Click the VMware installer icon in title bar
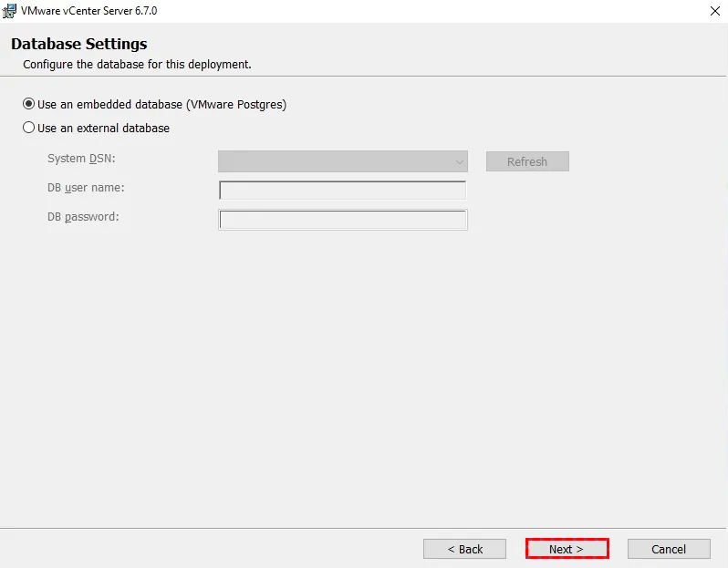The height and width of the screenshot is (568, 728). 10,10
